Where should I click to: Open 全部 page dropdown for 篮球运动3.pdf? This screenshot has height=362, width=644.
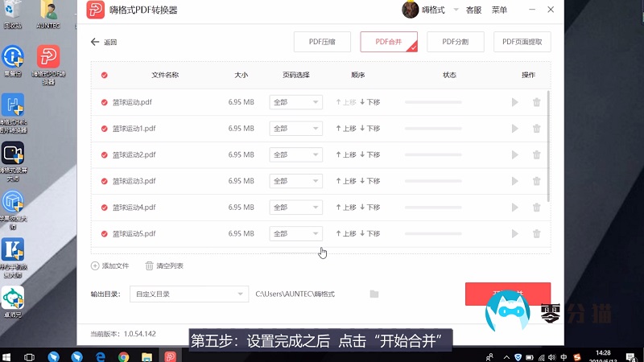(295, 181)
